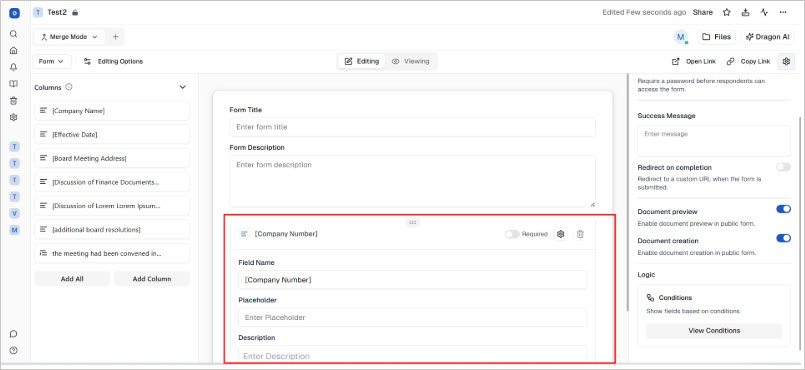
Task: Select the meeting had been convened column
Action: 112,254
